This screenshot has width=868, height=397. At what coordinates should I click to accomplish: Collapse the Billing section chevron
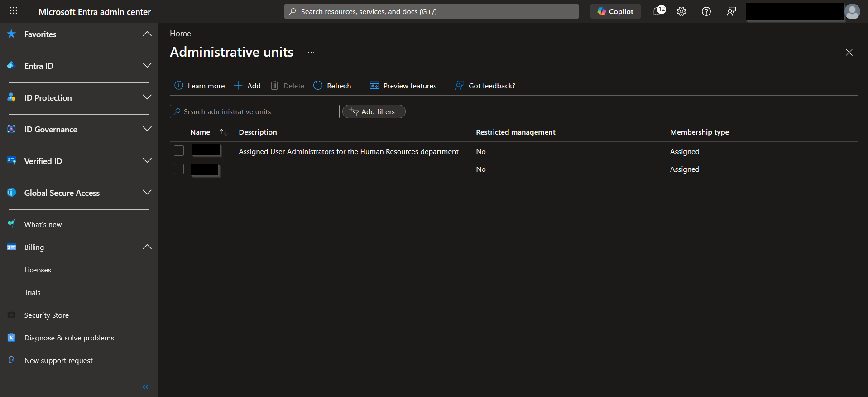tap(147, 247)
